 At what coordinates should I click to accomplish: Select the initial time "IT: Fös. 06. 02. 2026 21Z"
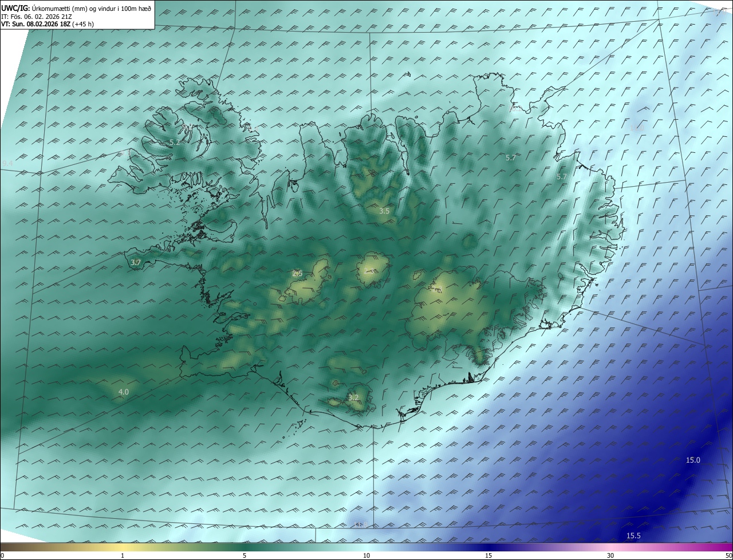pos(38,16)
